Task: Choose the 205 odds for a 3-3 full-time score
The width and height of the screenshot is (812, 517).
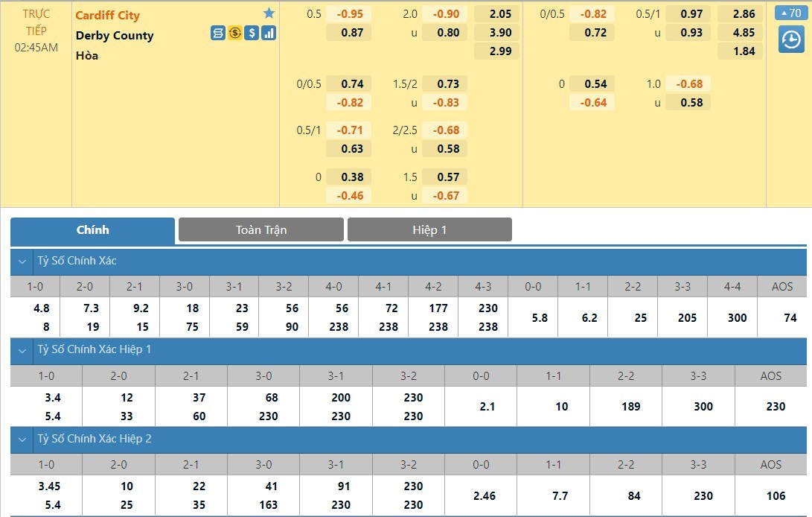Action: (x=687, y=318)
